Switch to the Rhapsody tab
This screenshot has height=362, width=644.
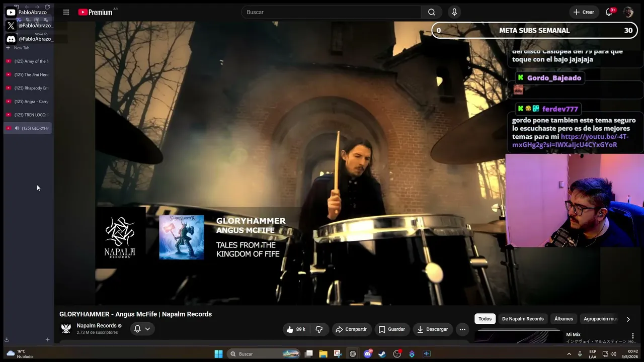coord(28,88)
